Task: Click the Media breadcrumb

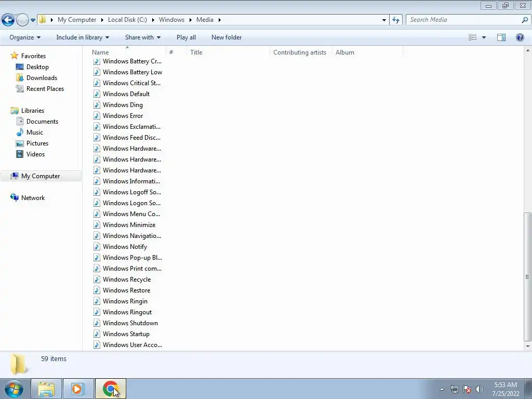Action: [205, 20]
